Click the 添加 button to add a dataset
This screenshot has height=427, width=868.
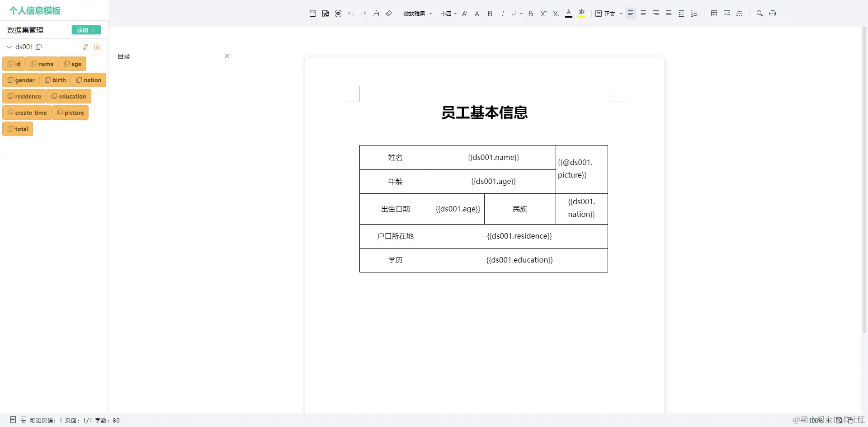click(86, 30)
